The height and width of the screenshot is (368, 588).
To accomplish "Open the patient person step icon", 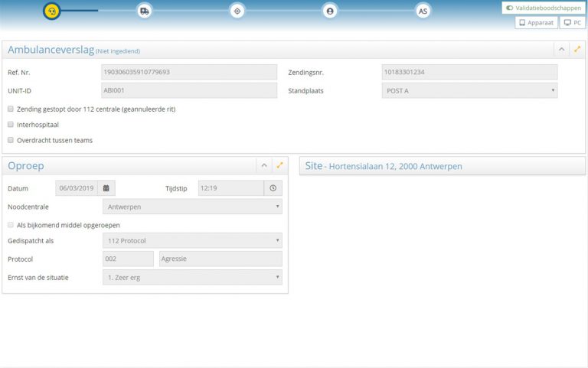I will (330, 11).
